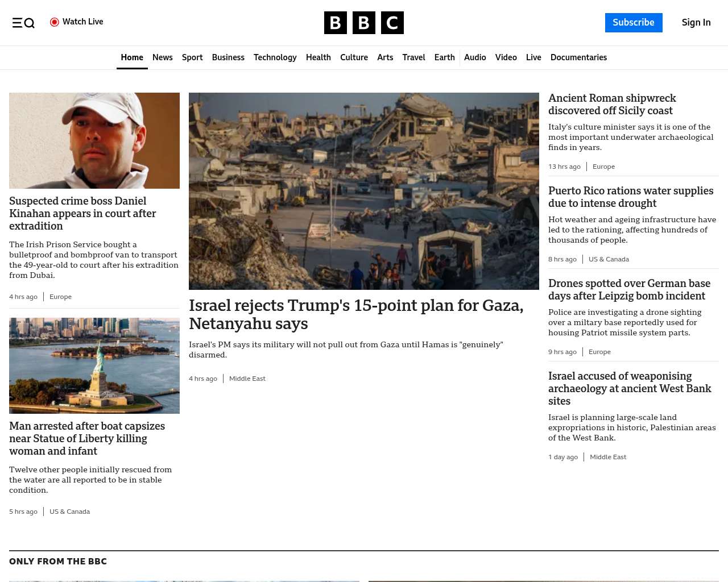Click the Subscribe button
The height and width of the screenshot is (582, 728).
(x=634, y=23)
